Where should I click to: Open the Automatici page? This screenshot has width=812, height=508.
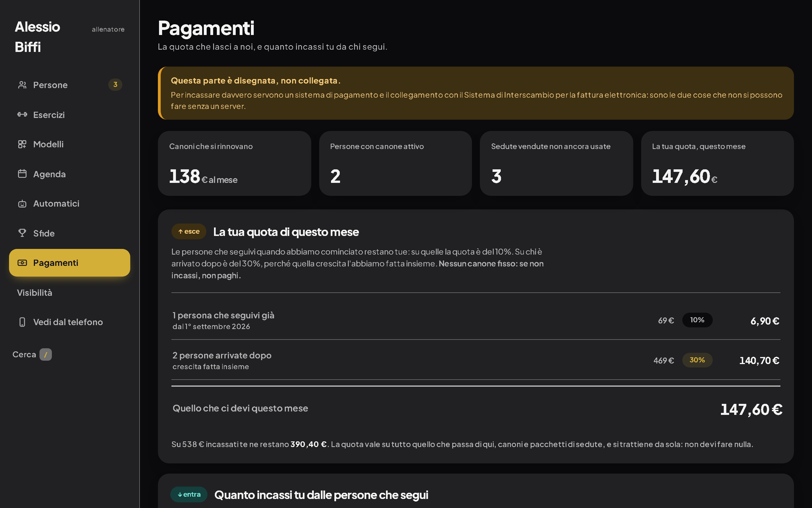tap(69, 203)
